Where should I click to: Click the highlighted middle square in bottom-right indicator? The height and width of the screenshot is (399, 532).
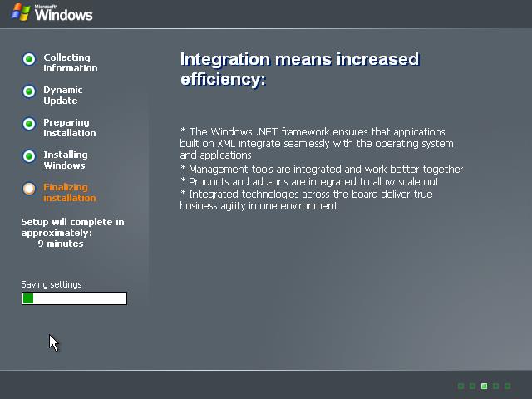[484, 386]
